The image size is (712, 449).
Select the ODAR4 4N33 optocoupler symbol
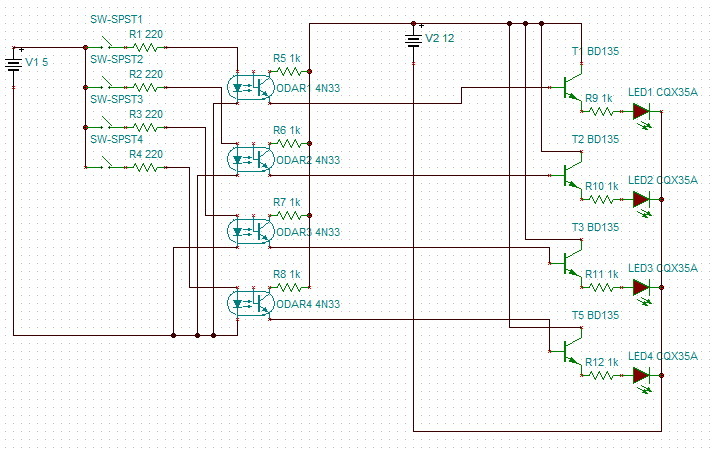click(x=251, y=303)
